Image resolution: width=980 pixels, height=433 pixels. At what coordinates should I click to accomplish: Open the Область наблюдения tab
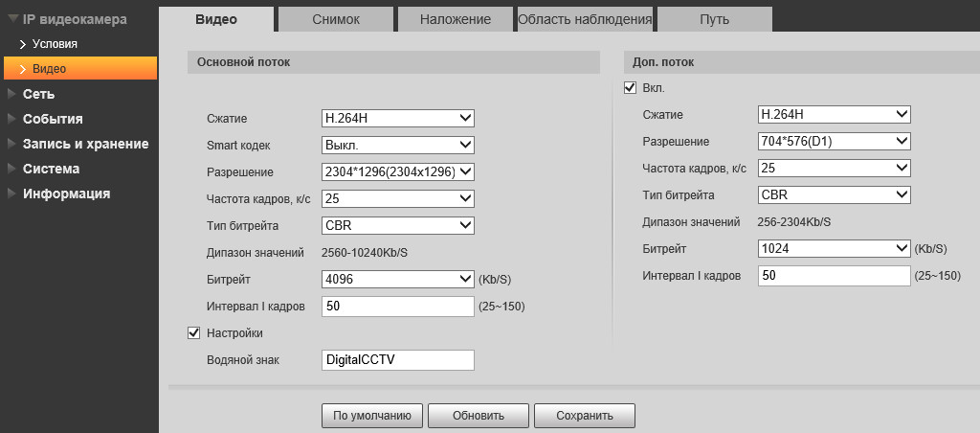[x=585, y=19]
